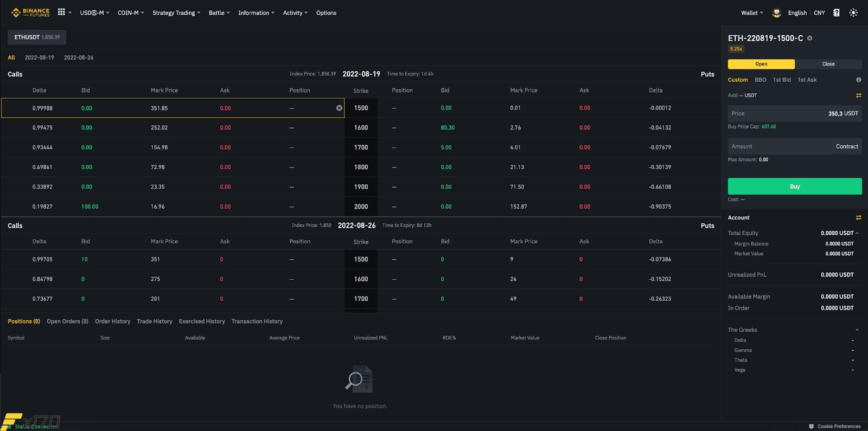This screenshot has width=868, height=431.
Task: Collapse The Greeks section chevron
Action: (x=857, y=330)
